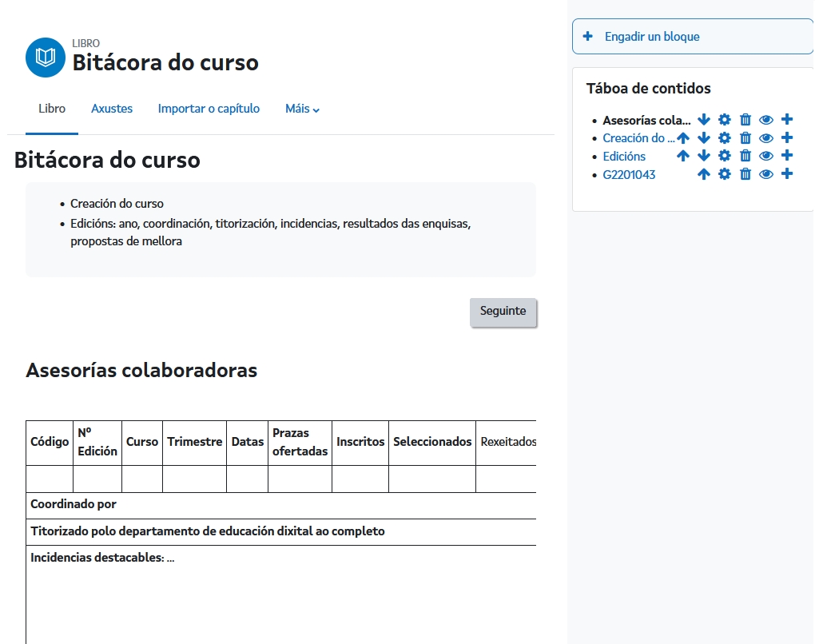Open settings gear for Asesorías colaboradoras chapter
The height and width of the screenshot is (644, 815).
pyautogui.click(x=725, y=120)
